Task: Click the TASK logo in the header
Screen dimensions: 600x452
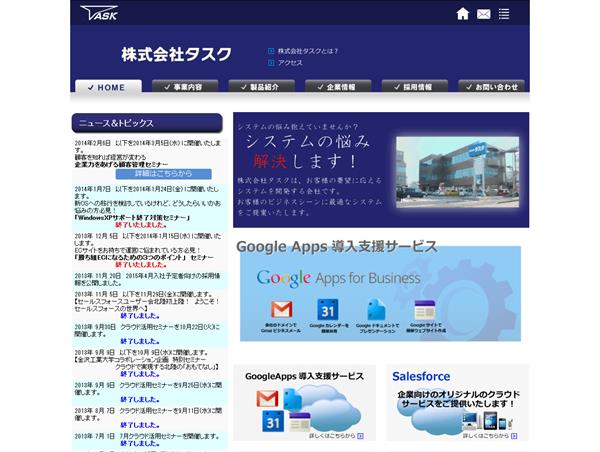Action: (99, 13)
